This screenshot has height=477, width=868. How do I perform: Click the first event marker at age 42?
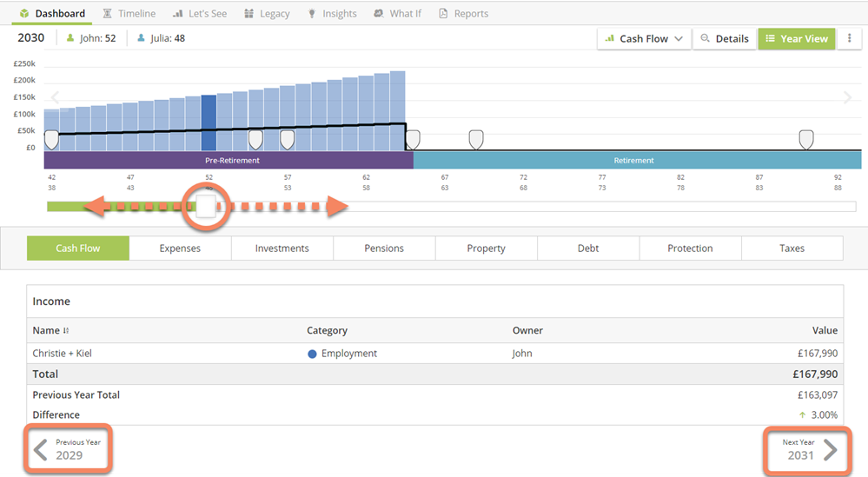point(51,140)
